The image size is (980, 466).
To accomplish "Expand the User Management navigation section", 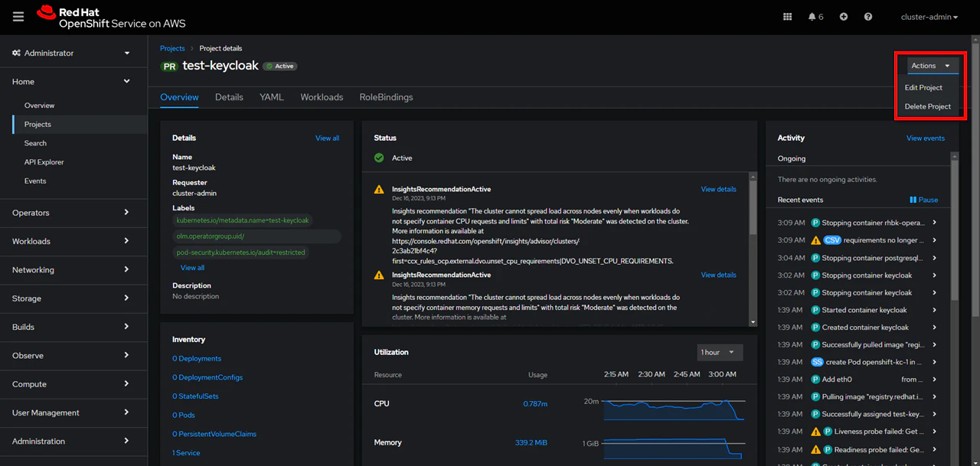I will [73, 412].
